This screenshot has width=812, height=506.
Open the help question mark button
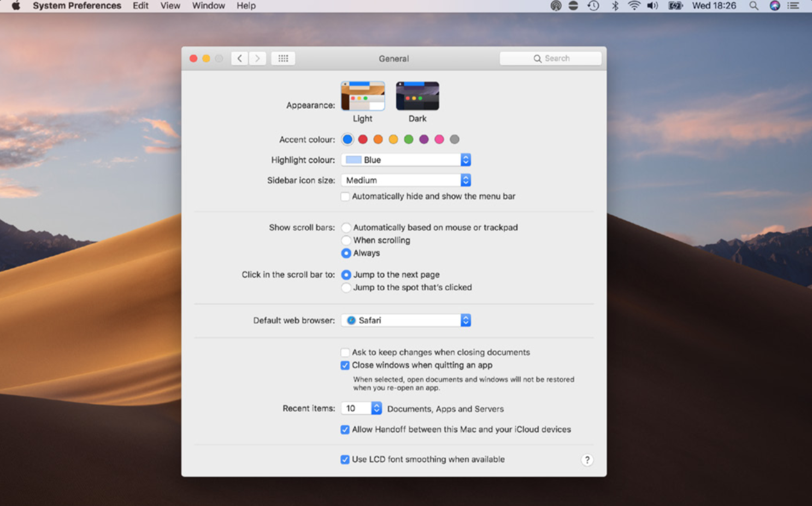click(587, 460)
